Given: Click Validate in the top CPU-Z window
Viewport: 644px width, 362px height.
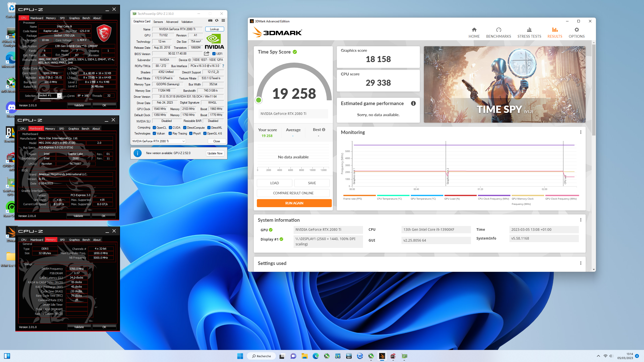Looking at the screenshot, I should [x=79, y=105].
